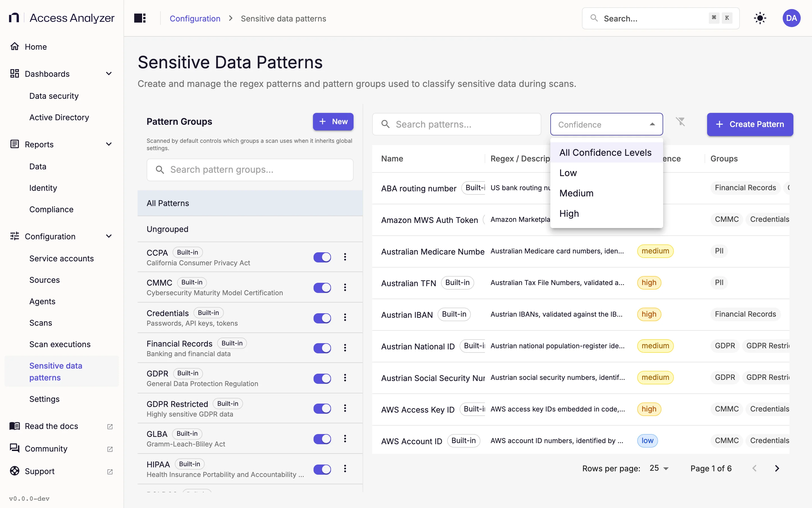Turn off the Financial Records toggle
The image size is (812, 508).
coord(322,348)
